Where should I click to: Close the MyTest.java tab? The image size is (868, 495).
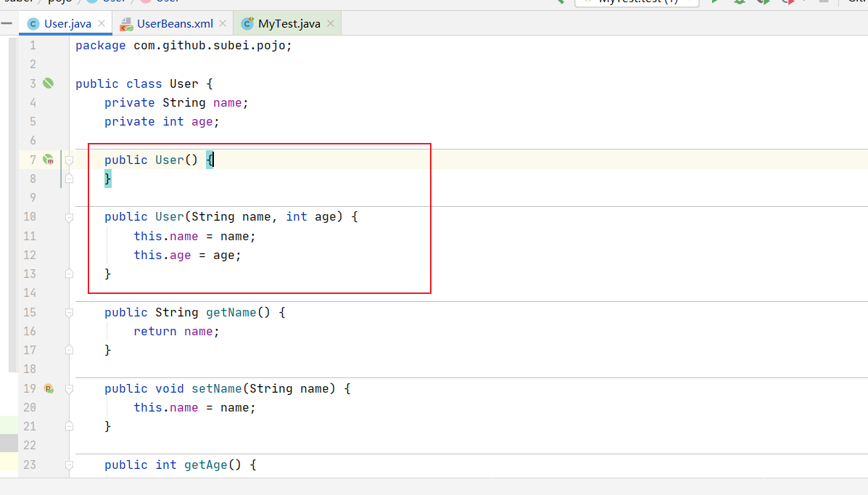click(x=330, y=24)
